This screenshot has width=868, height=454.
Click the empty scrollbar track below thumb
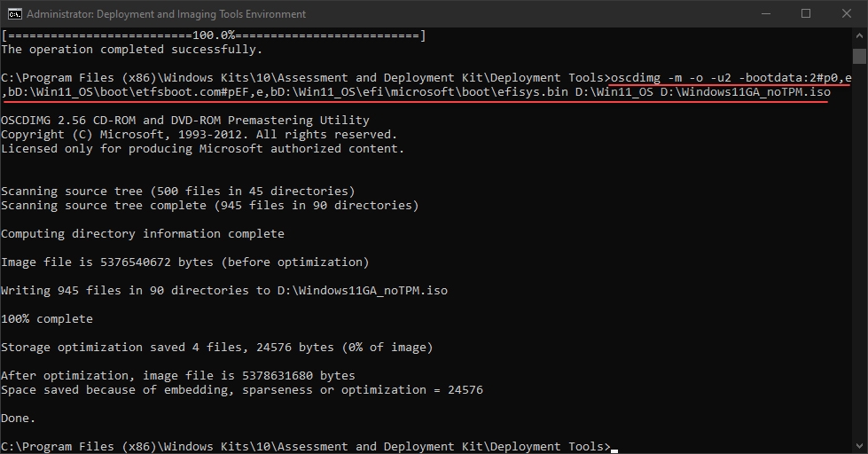[859, 266]
